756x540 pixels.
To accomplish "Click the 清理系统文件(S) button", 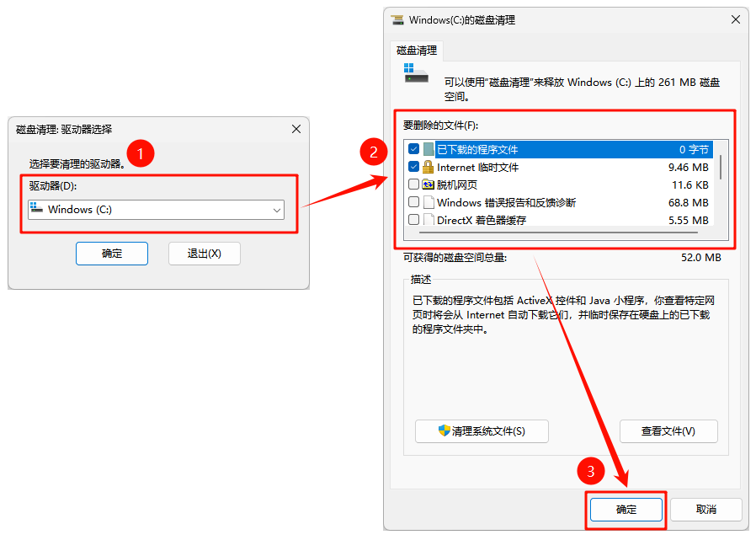I will [x=482, y=431].
